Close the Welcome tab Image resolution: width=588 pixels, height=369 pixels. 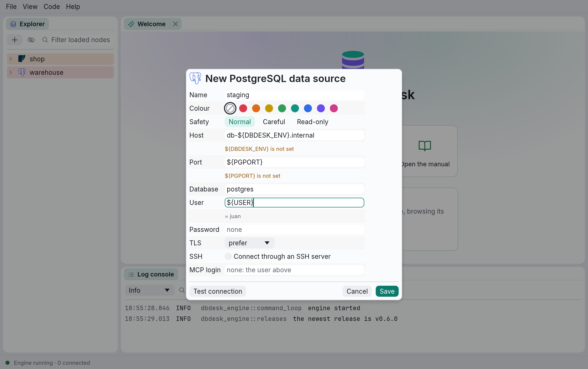175,24
